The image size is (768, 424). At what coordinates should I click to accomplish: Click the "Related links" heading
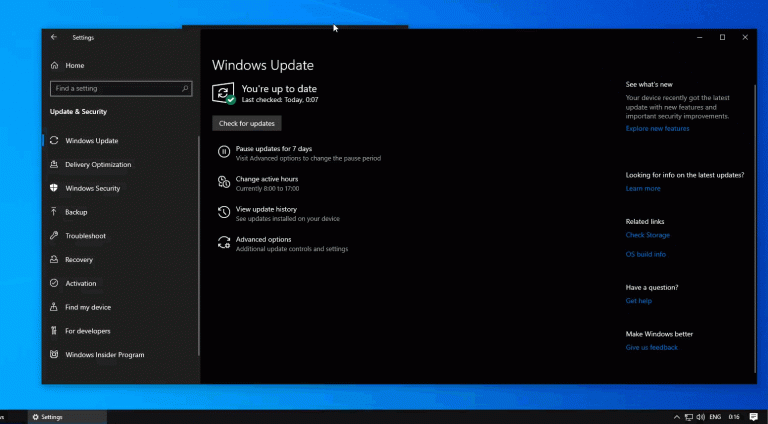645,221
